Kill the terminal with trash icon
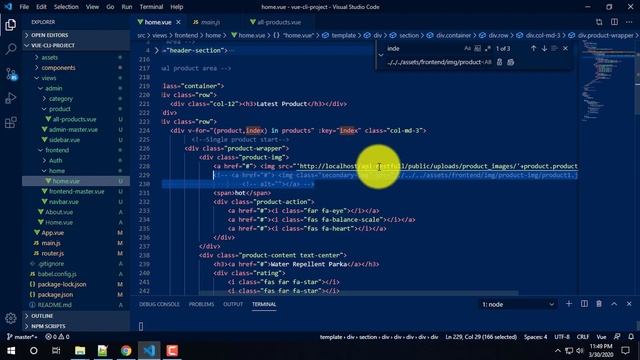640x360 pixels. 599,304
